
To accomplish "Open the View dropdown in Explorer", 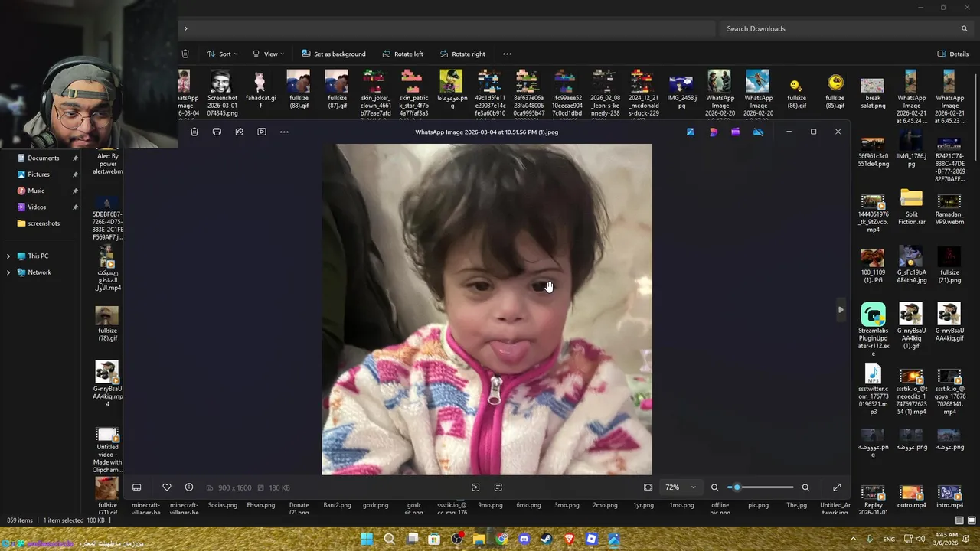I will (268, 54).
